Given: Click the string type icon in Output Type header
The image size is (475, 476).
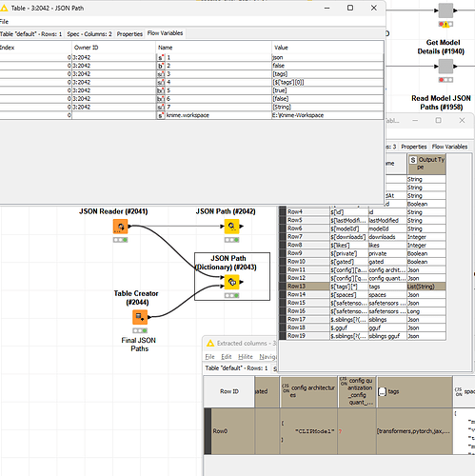Looking at the screenshot, I should pos(413,160).
